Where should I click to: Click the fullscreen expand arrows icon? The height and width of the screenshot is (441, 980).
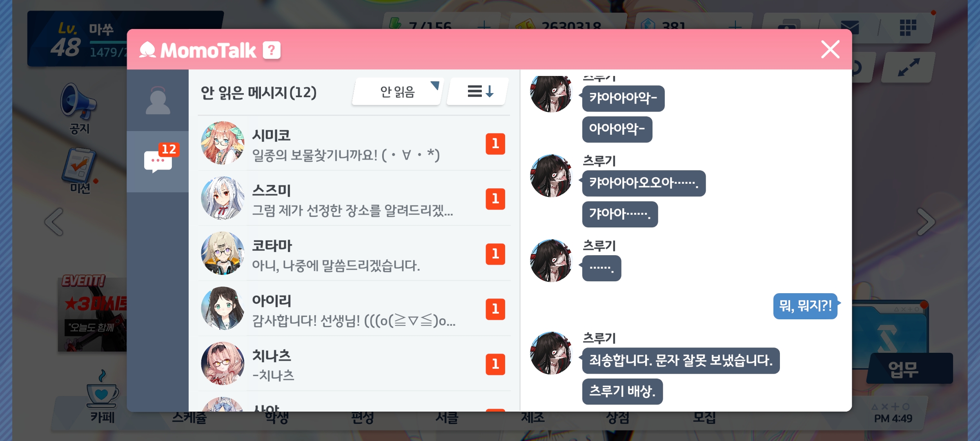[x=909, y=67]
